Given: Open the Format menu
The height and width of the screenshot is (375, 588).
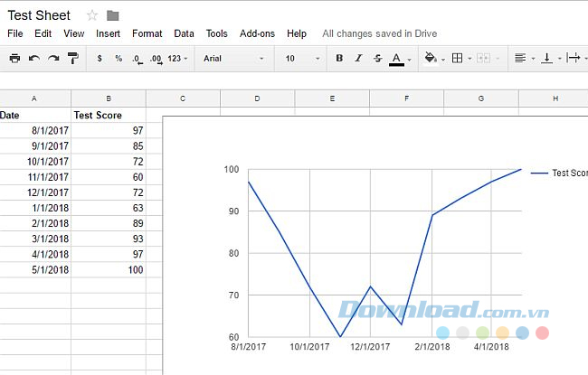Looking at the screenshot, I should tap(147, 33).
